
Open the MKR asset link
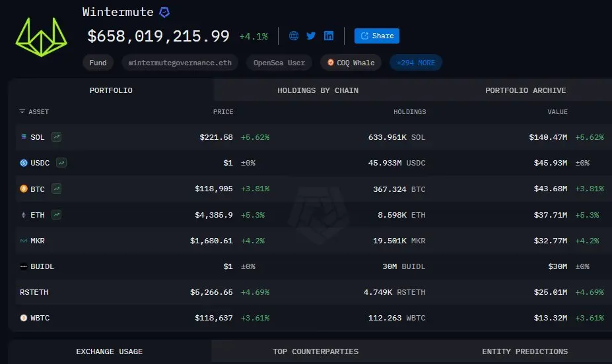tap(38, 241)
